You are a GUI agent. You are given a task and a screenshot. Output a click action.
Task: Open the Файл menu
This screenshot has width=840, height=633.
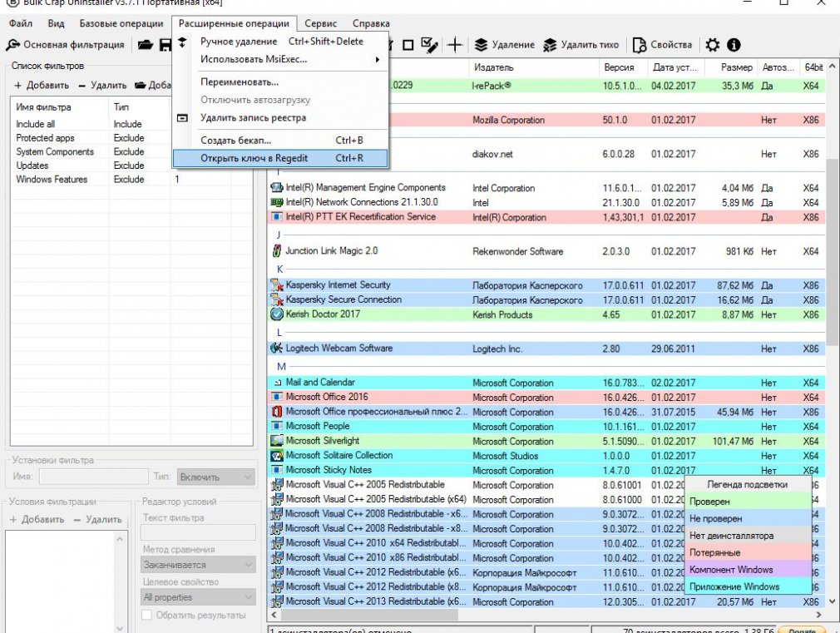pyautogui.click(x=20, y=23)
